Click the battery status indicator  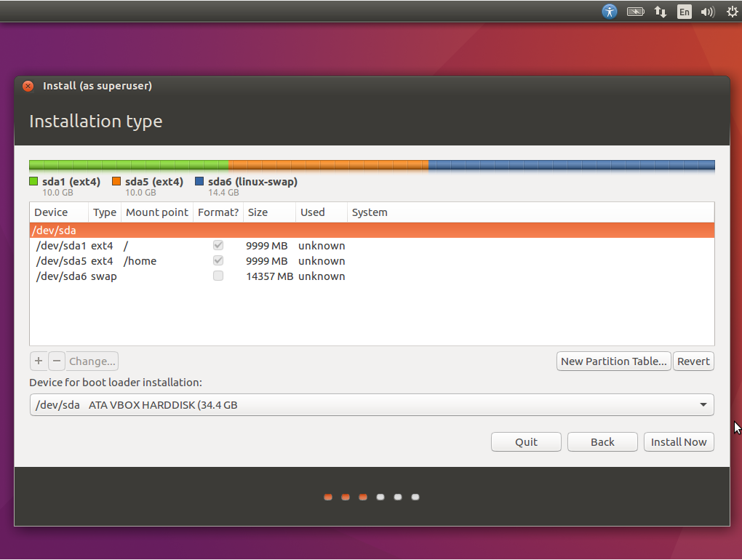click(635, 12)
